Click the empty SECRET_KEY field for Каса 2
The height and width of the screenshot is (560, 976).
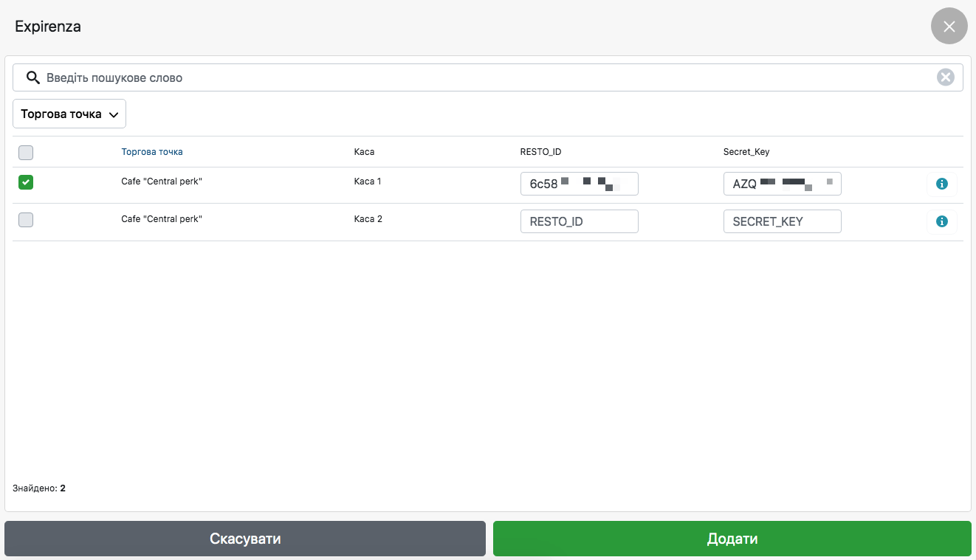[782, 221]
